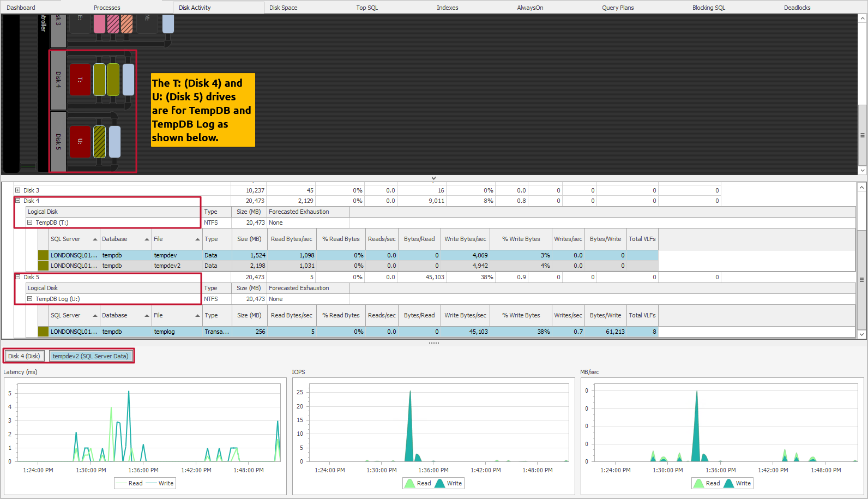868x499 pixels.
Task: Select the hatched olive templog file on Disk 5
Action: click(x=99, y=142)
